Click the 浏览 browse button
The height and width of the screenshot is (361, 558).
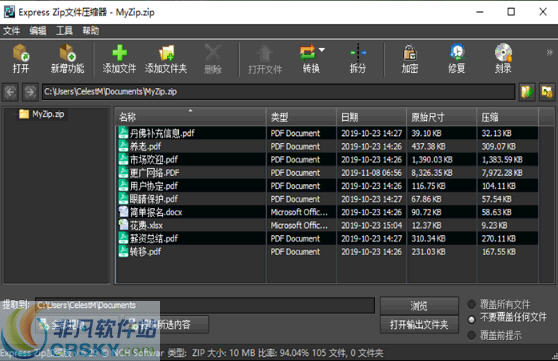pos(419,305)
